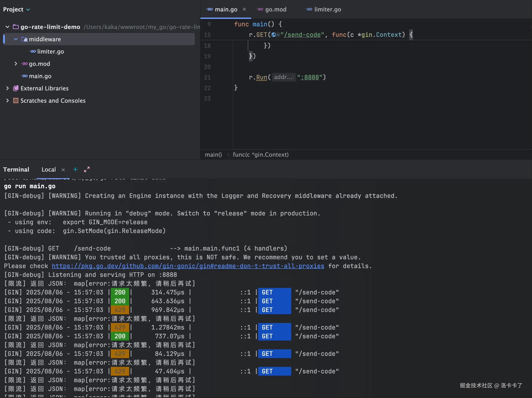Close the Local terminal tab

pos(63,170)
